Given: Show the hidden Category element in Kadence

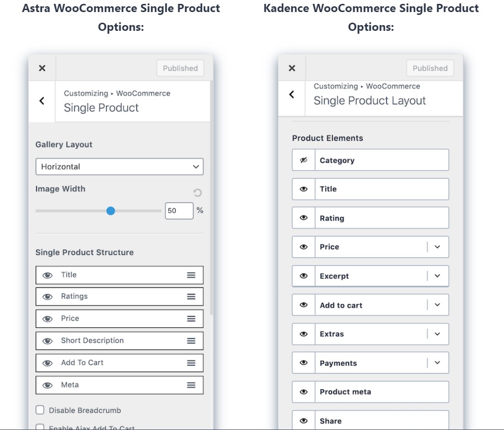Looking at the screenshot, I should 303,160.
